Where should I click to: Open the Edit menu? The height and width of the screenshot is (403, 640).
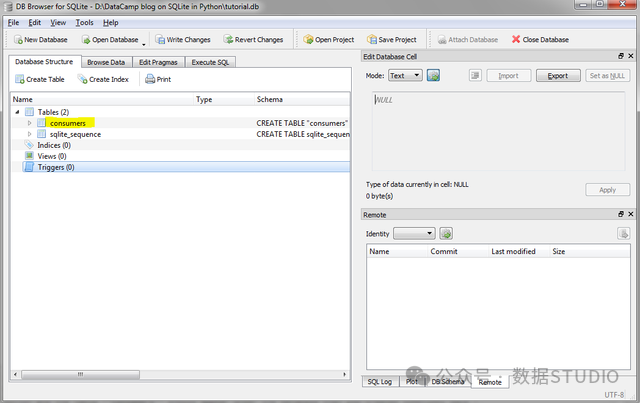pyautogui.click(x=35, y=22)
